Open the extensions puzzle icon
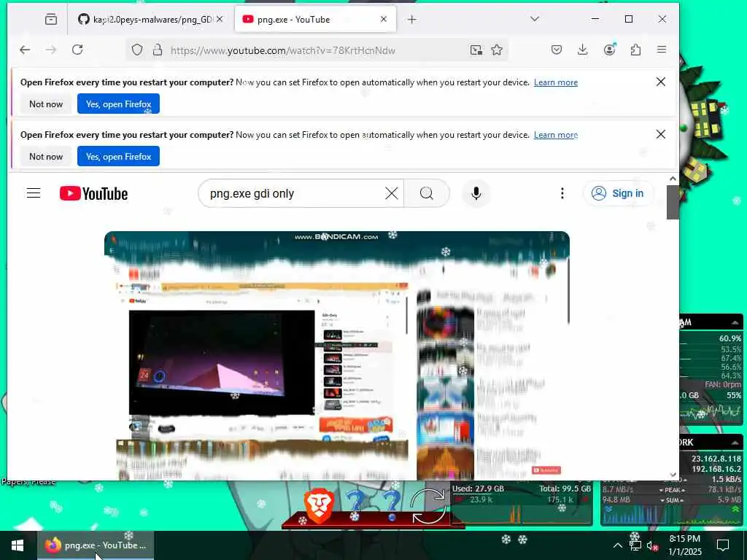This screenshot has height=560, width=747. (x=635, y=50)
